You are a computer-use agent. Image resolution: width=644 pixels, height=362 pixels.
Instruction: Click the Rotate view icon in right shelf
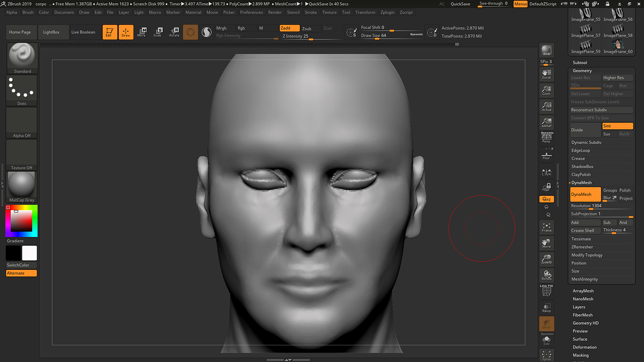click(546, 276)
